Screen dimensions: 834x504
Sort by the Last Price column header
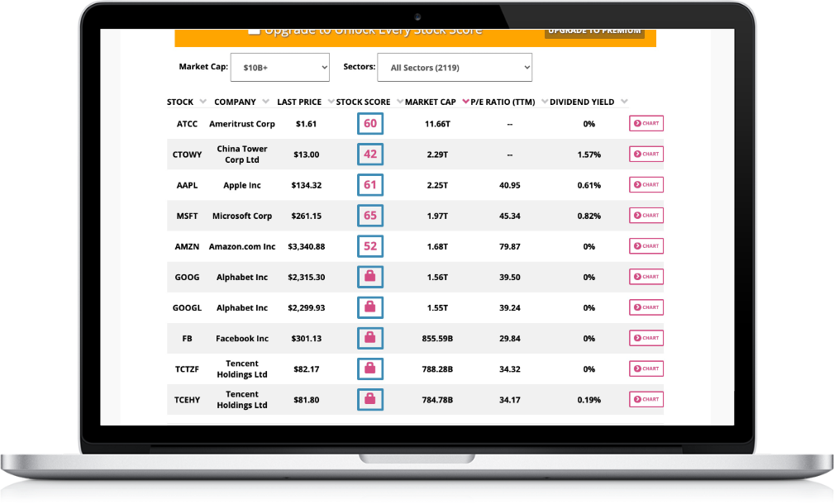[x=299, y=102]
